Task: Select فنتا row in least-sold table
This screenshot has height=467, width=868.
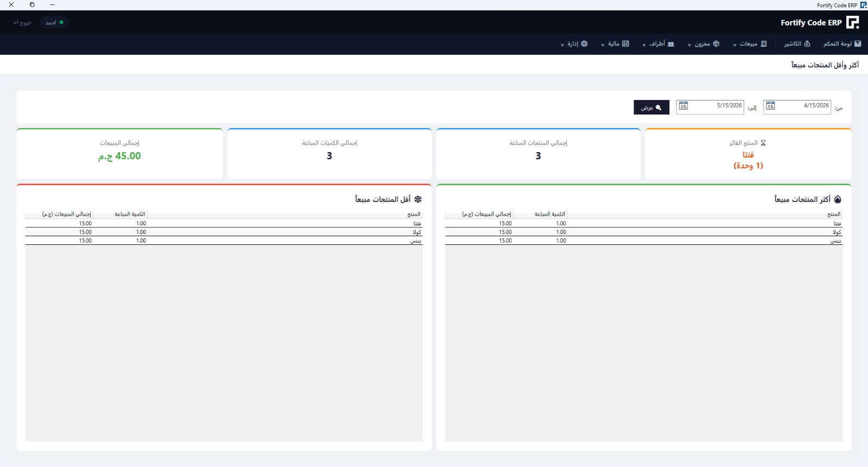Action: (x=224, y=223)
